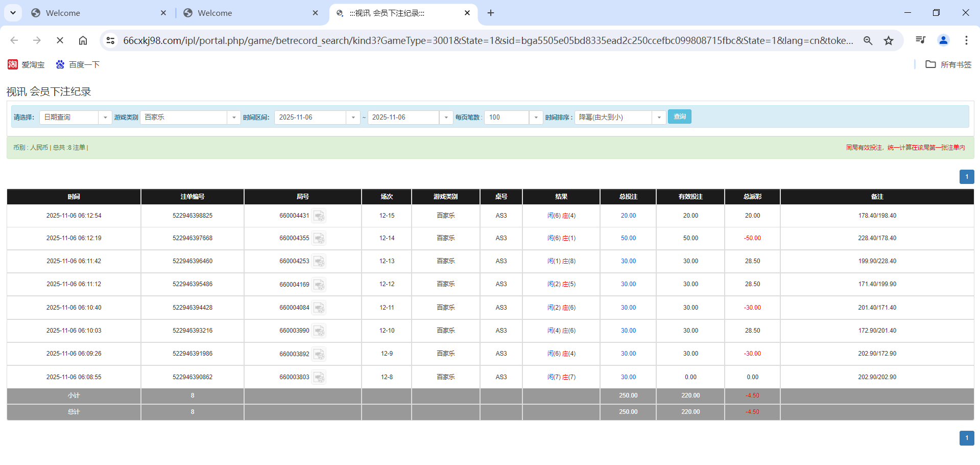Click the browser home icon
The height and width of the screenshot is (465, 980).
tap(83, 40)
